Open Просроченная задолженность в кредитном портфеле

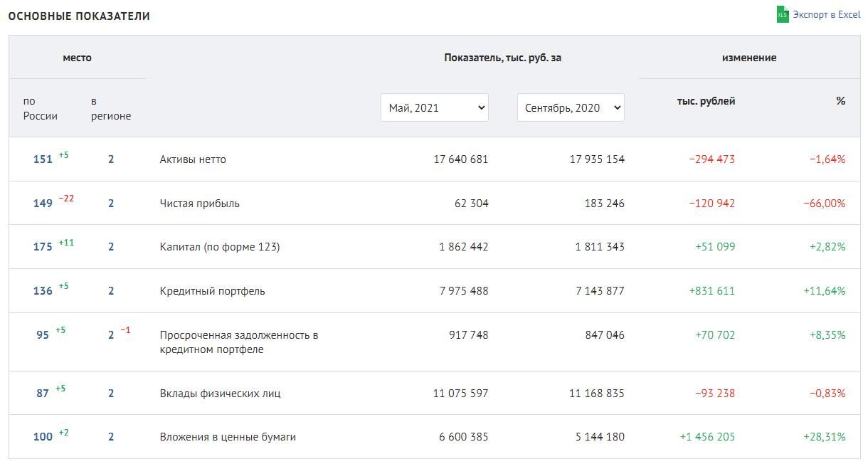239,342
